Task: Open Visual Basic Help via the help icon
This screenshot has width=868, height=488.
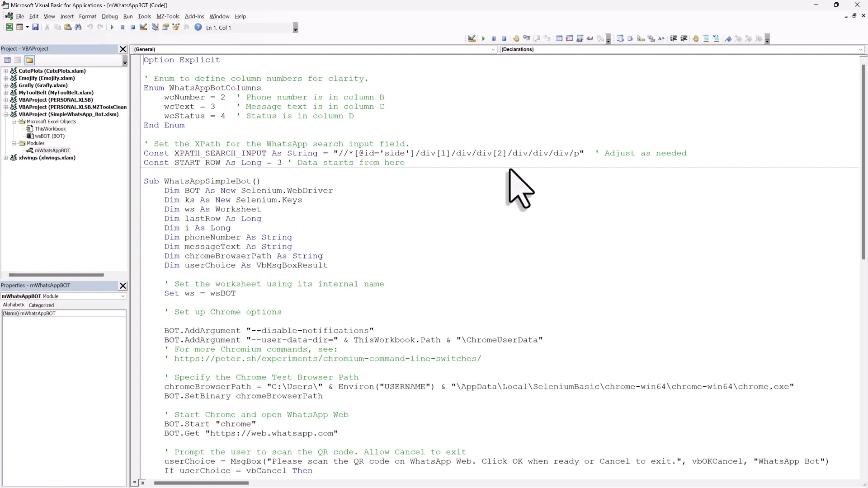Action: coord(198,27)
